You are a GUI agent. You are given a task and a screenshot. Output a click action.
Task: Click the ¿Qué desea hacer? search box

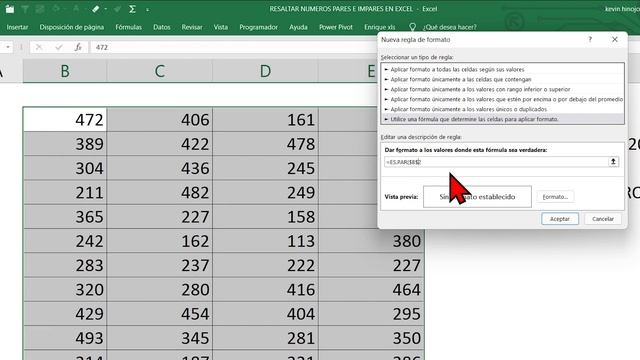pyautogui.click(x=449, y=27)
